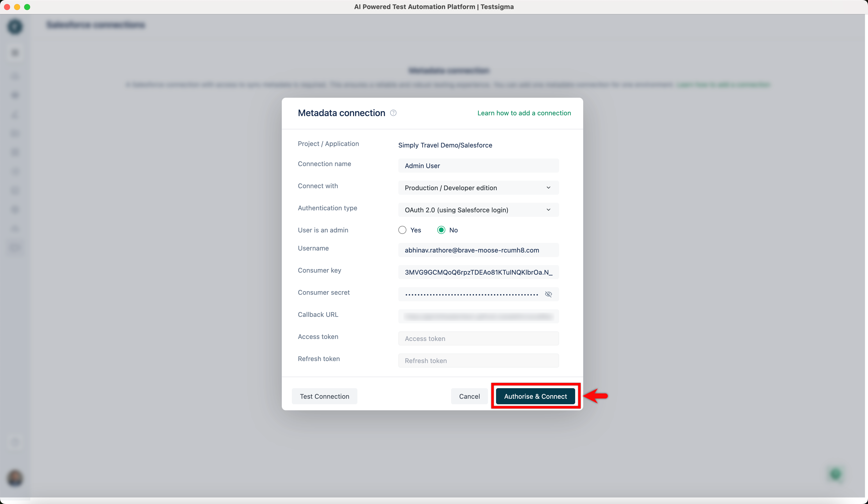The width and height of the screenshot is (868, 504).
Task: Open the Connect with dropdown
Action: click(478, 188)
